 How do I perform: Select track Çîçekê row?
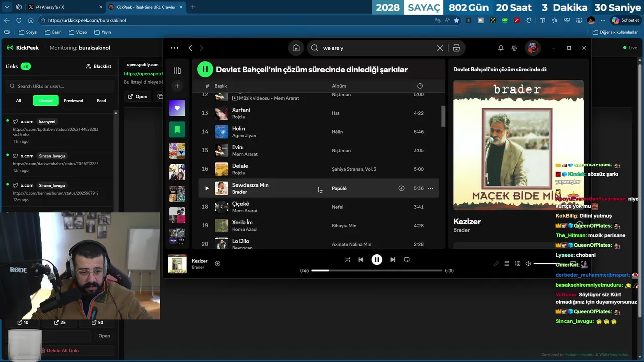tap(318, 207)
